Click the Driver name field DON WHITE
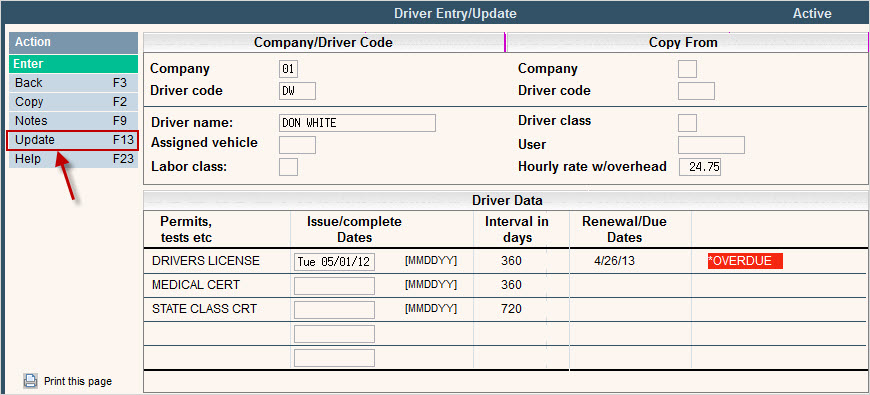This screenshot has height=395, width=870. point(357,123)
